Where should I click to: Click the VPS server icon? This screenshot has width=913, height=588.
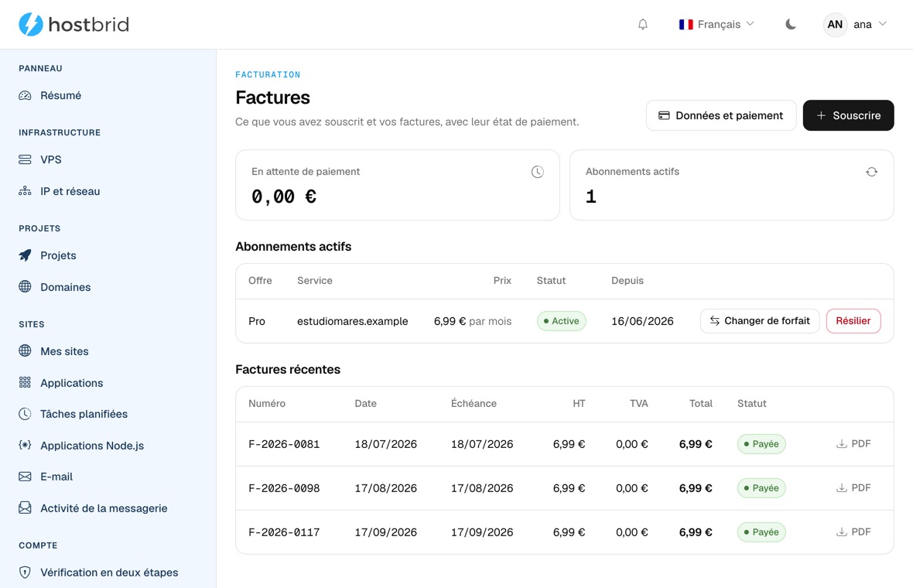point(25,159)
